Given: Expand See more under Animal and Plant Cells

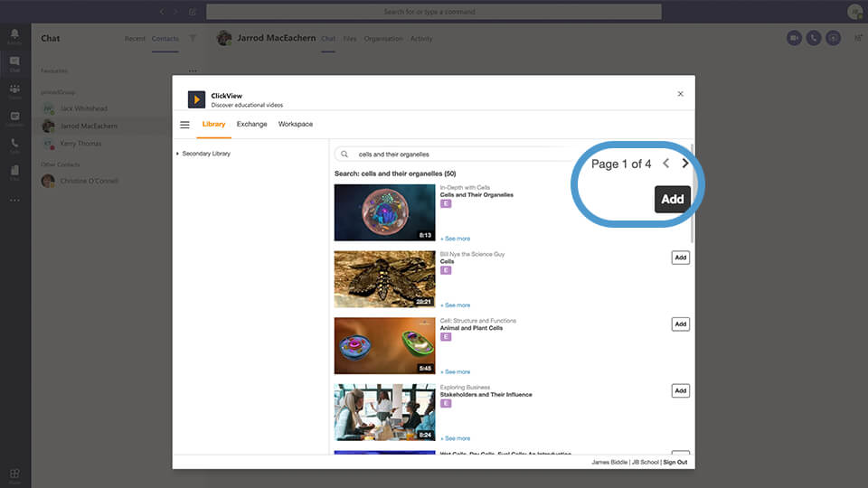Looking at the screenshot, I should click(456, 371).
